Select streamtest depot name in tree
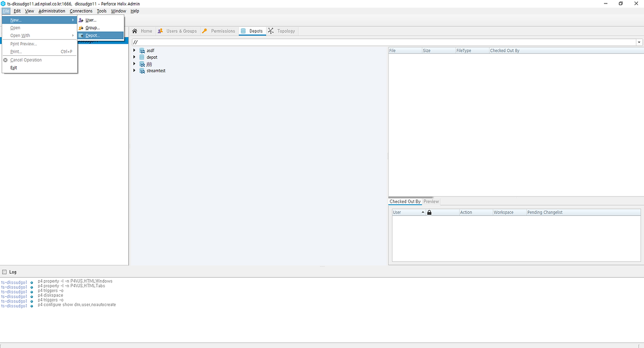 pyautogui.click(x=156, y=71)
